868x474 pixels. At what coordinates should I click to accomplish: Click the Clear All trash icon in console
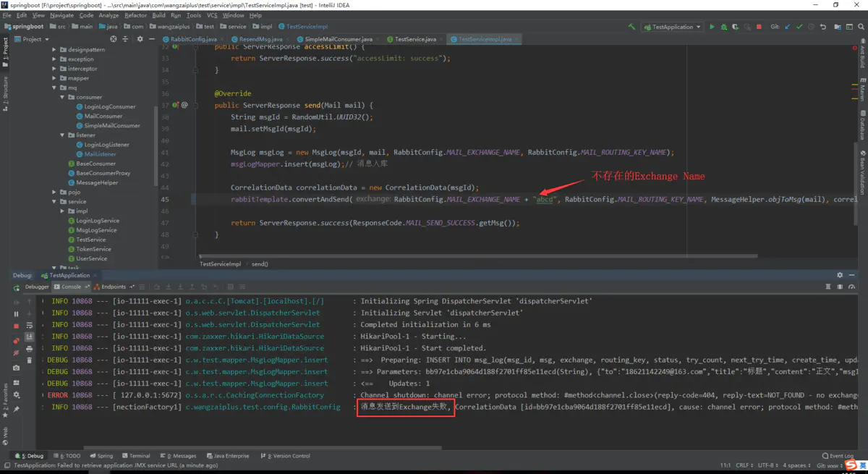coord(29,360)
